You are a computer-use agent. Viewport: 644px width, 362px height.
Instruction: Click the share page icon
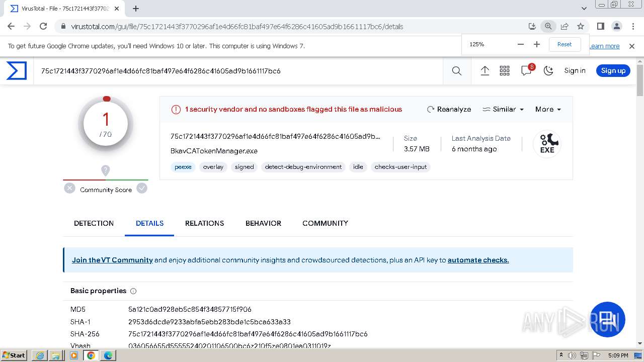click(x=565, y=26)
